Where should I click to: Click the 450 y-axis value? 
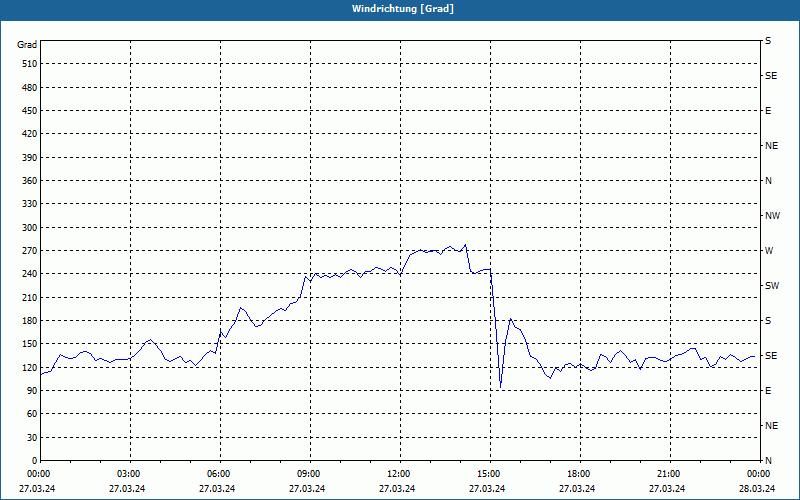point(30,111)
